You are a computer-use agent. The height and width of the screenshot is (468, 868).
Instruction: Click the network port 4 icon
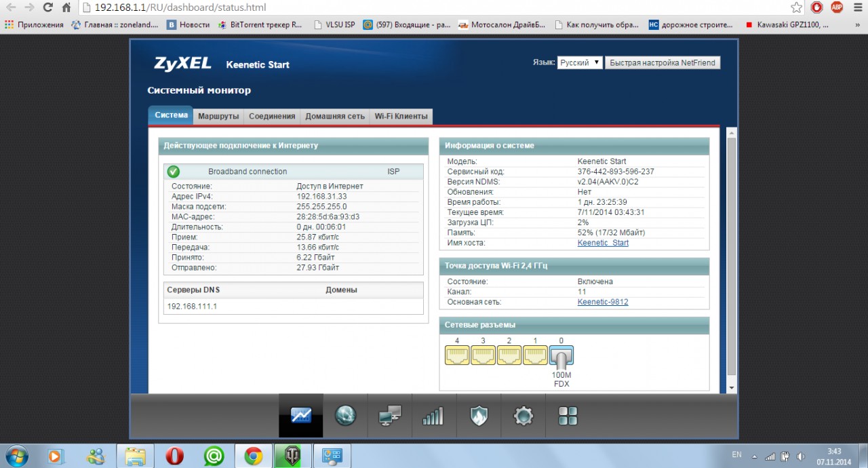point(457,355)
